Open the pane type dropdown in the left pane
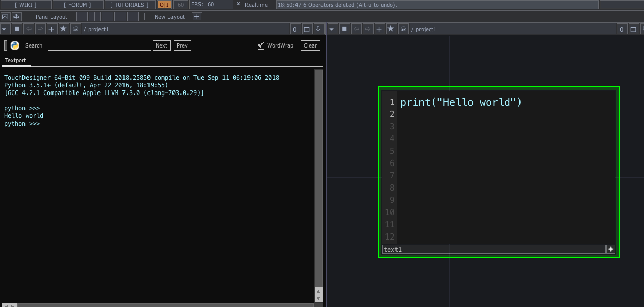Image resolution: width=644 pixels, height=307 pixels. 5,29
